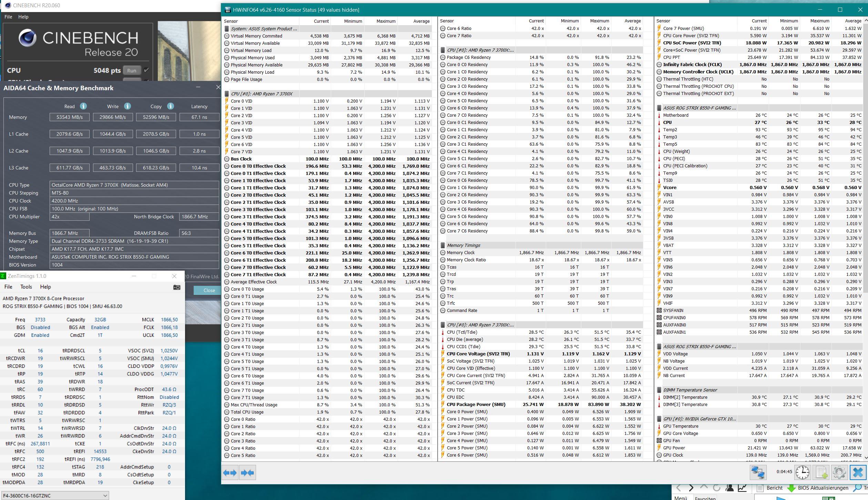Click ProcODT 43.6 Ω value in ZenTimings

169,389
